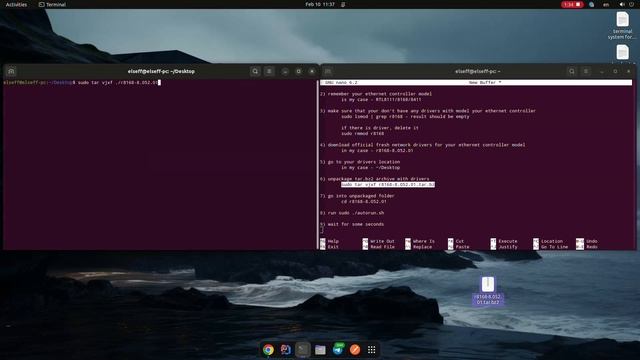Click the nano 'Redo' shortcut

(x=587, y=247)
